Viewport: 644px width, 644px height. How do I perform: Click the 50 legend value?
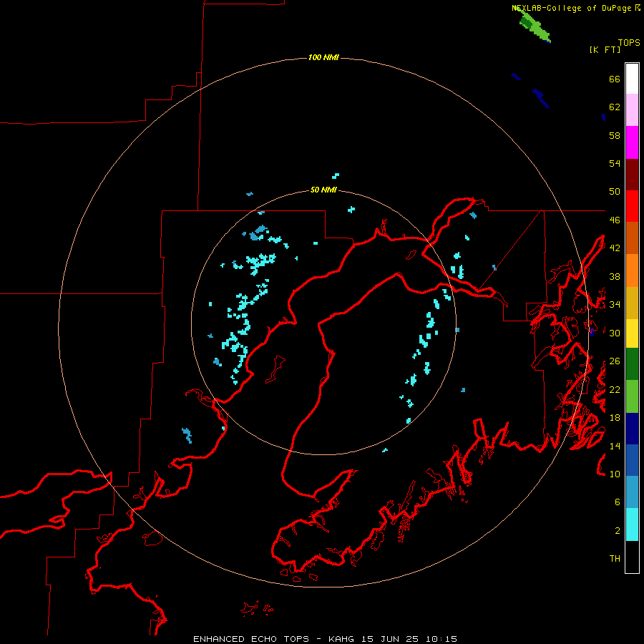(615, 191)
